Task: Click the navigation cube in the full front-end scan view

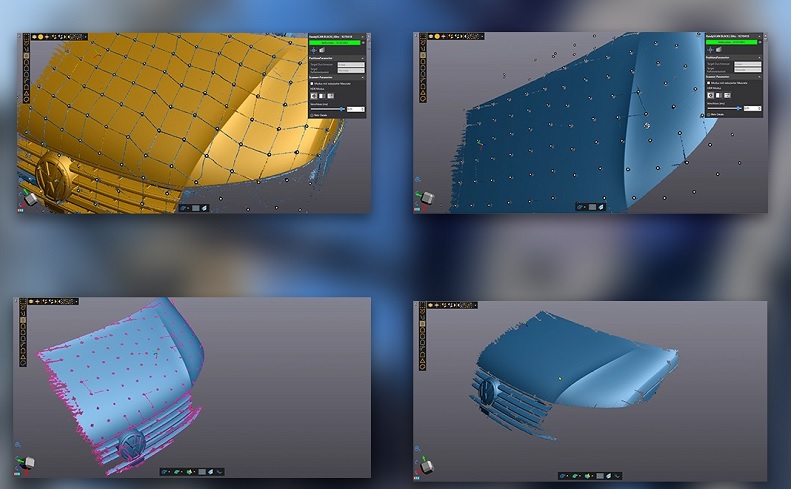Action: (x=427, y=466)
